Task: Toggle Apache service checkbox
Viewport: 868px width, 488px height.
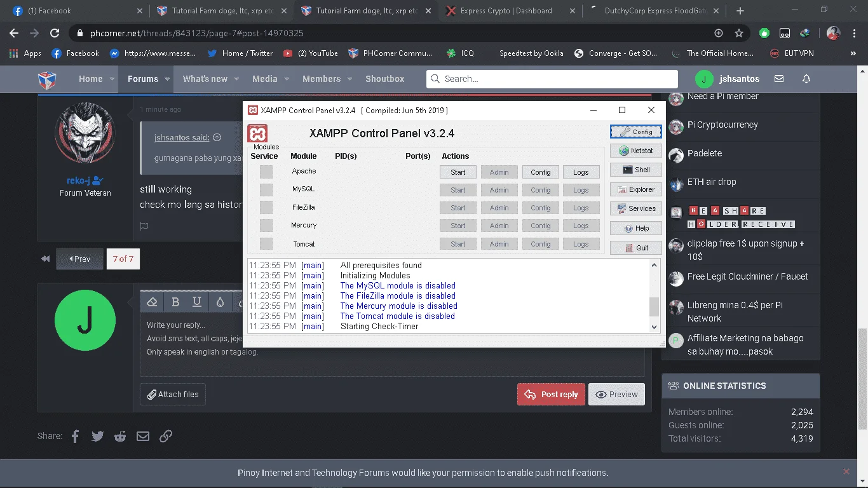Action: 266,172
